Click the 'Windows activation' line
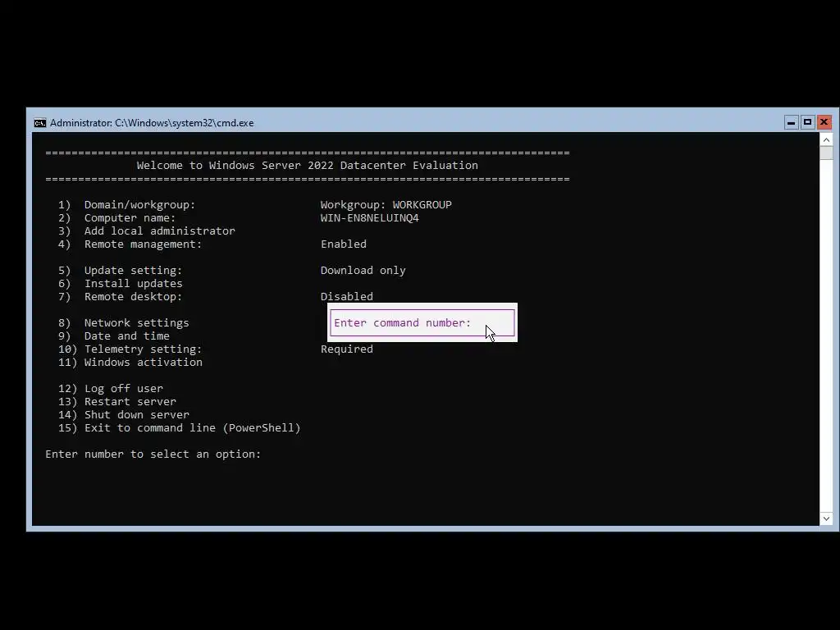 143,362
